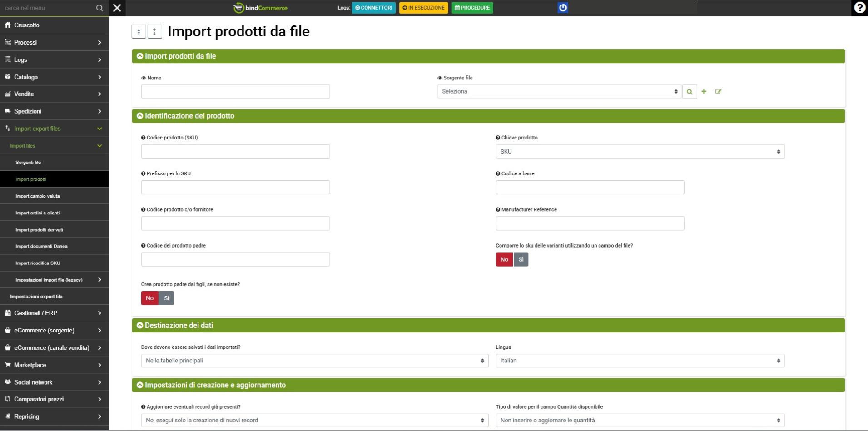
Task: Click the CONNETTORI logs button
Action: click(373, 8)
